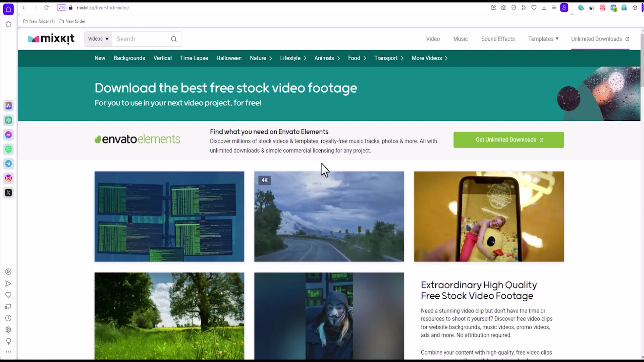Expand the Nature category submenu
The image size is (644, 362).
(x=261, y=58)
